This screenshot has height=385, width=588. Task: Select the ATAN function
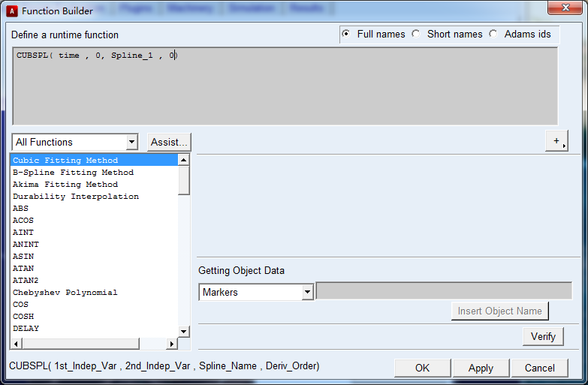94,269
